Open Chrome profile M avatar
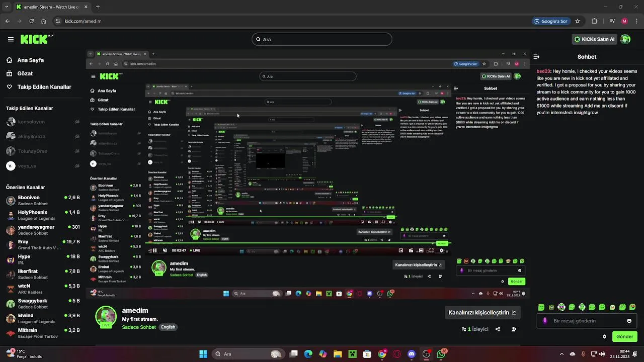 pos(624,21)
